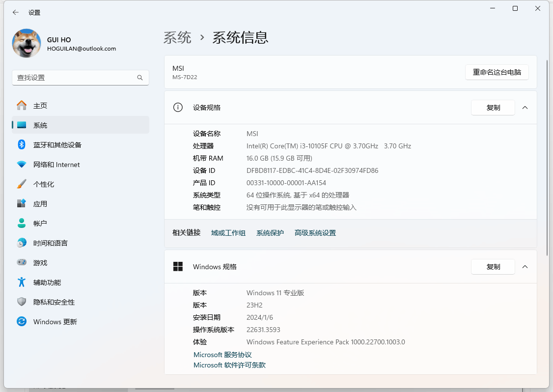Click the HOGUILAN@outlook.com account email

coord(82,49)
